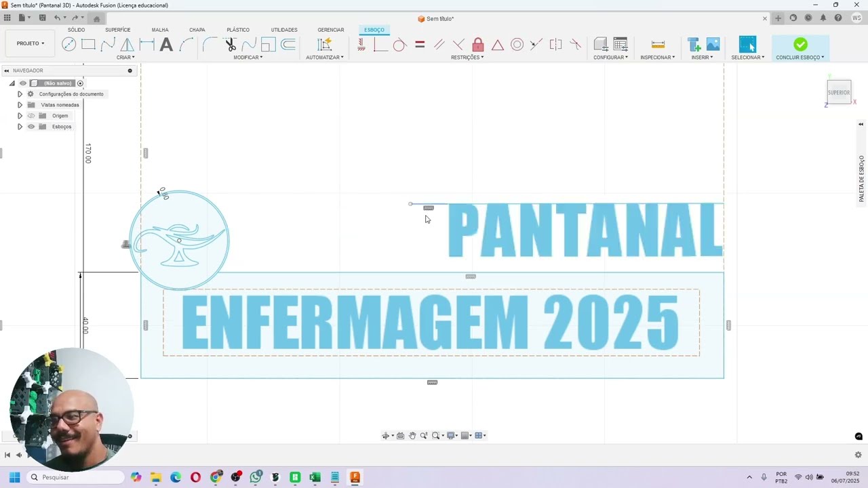This screenshot has height=488, width=868.
Task: Click the green Concluir Esboço checkmark
Action: (x=801, y=45)
